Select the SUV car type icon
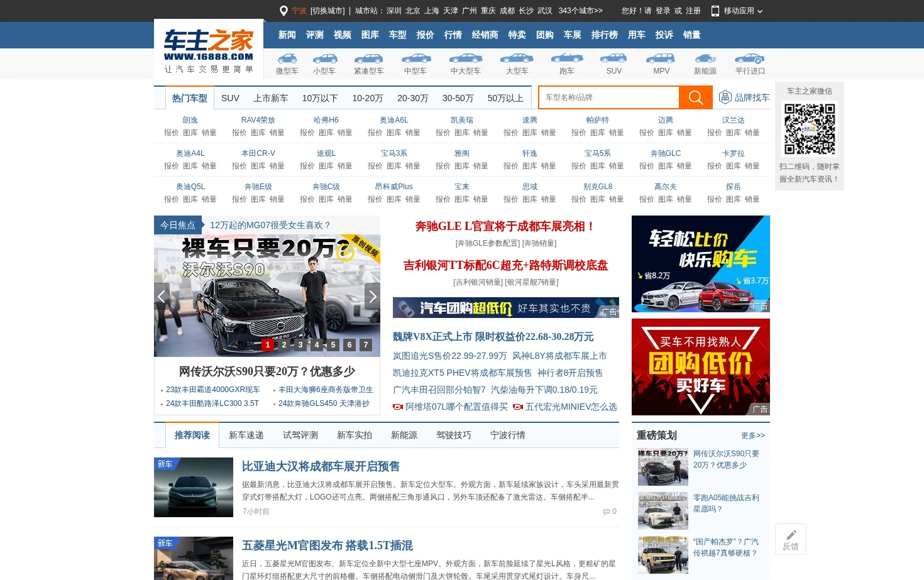Screen dimensions: 924x580 pos(614,58)
